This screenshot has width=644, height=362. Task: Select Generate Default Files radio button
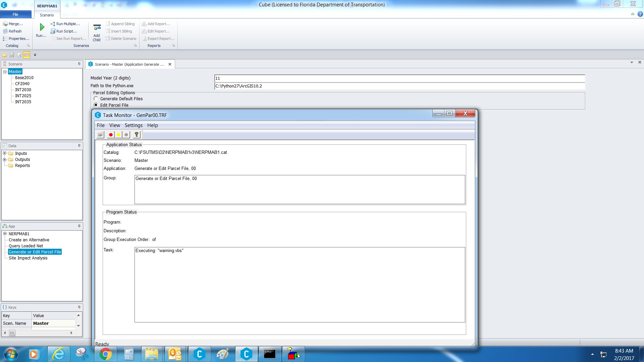(96, 99)
